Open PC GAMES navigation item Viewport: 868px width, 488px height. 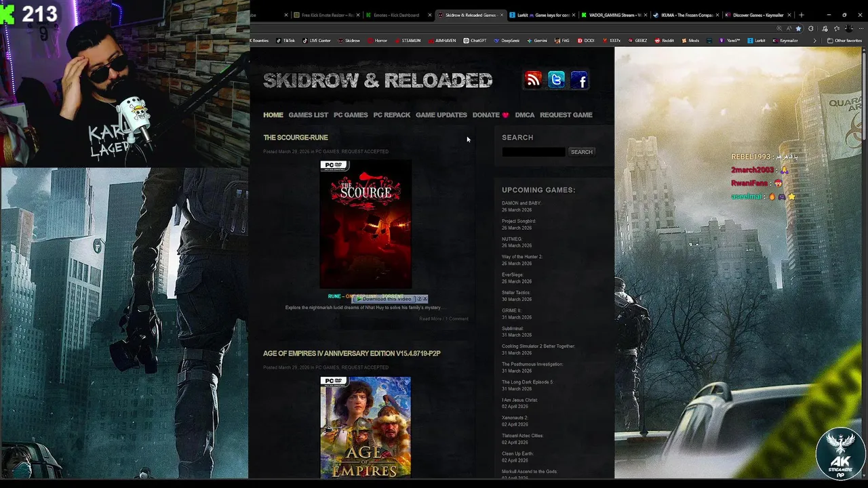(x=351, y=115)
